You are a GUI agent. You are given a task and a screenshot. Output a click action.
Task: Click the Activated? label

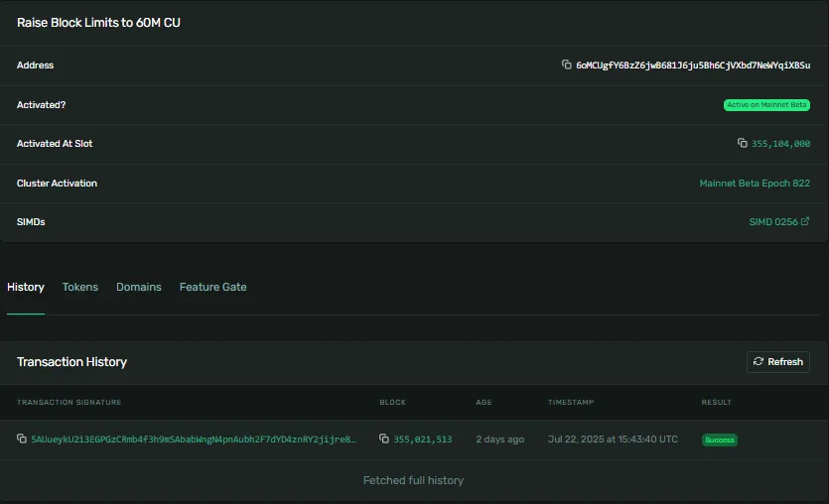pyautogui.click(x=42, y=104)
